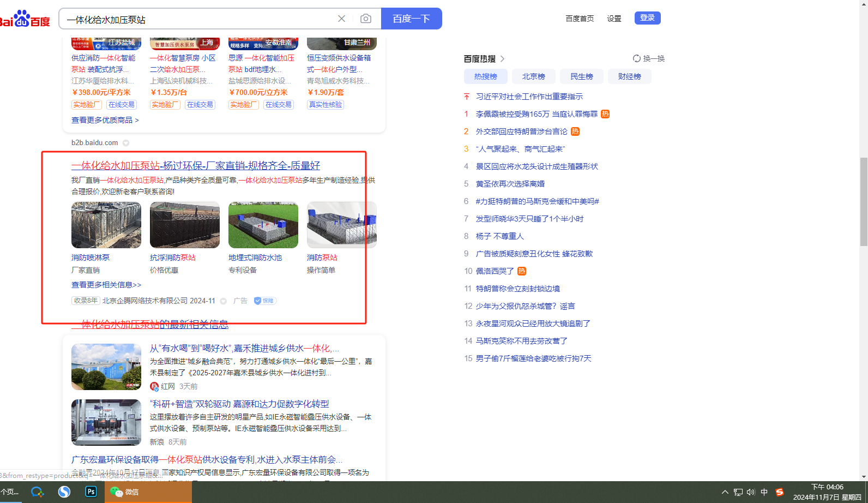
Task: Open 发型师晓华3天只睡了1个半小时 topic
Action: tap(530, 219)
